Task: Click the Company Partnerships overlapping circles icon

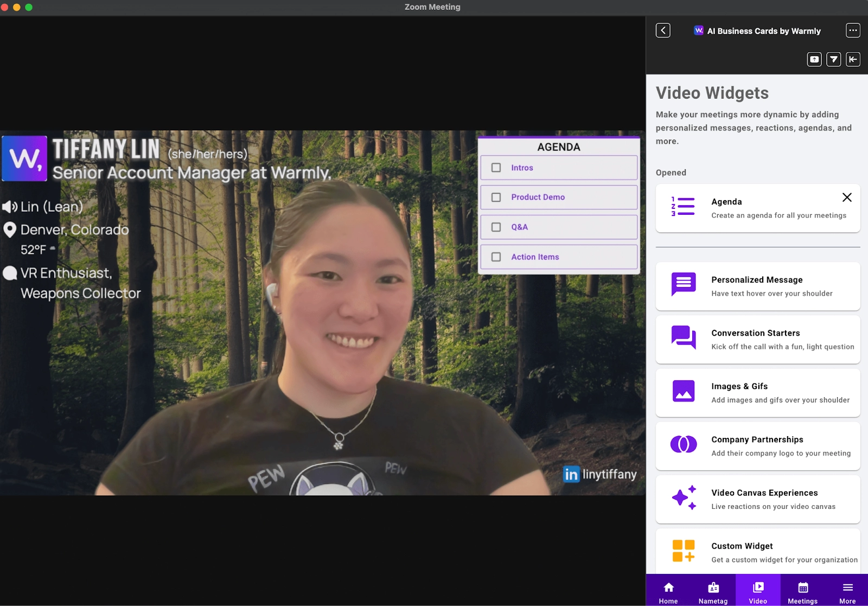Action: coord(684,444)
